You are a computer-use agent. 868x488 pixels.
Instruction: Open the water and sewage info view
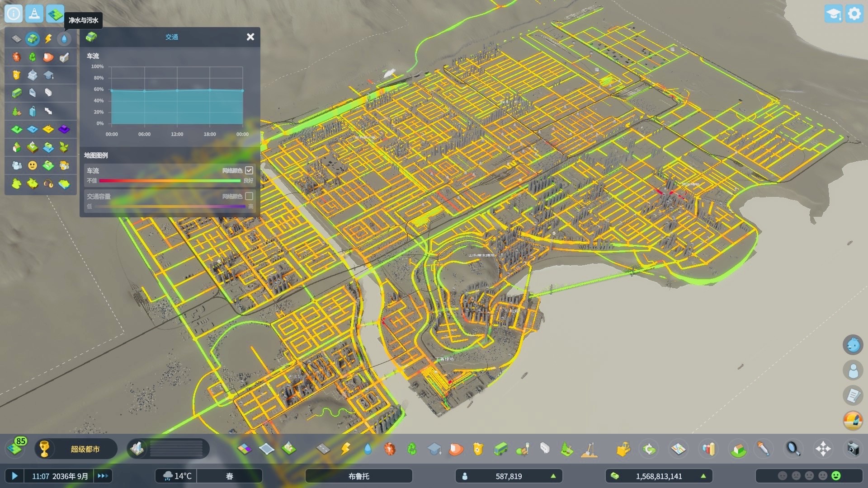[64, 39]
